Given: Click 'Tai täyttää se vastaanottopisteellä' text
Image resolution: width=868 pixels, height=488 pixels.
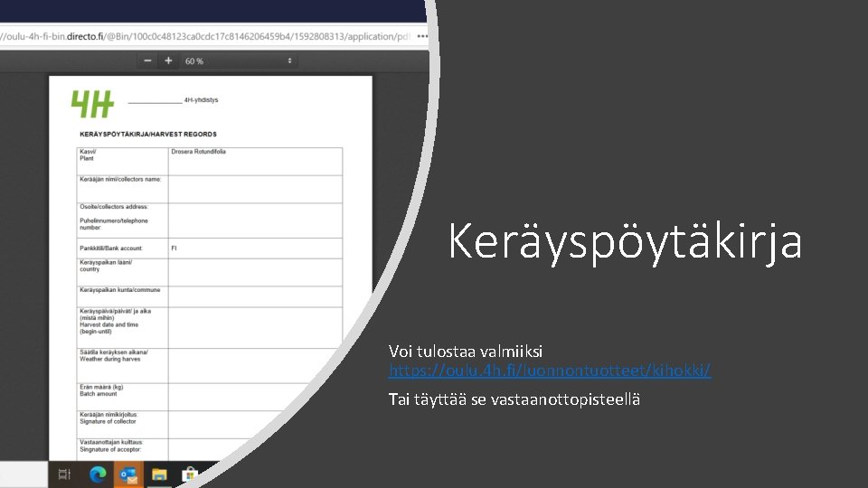Looking at the screenshot, I should pyautogui.click(x=514, y=399).
